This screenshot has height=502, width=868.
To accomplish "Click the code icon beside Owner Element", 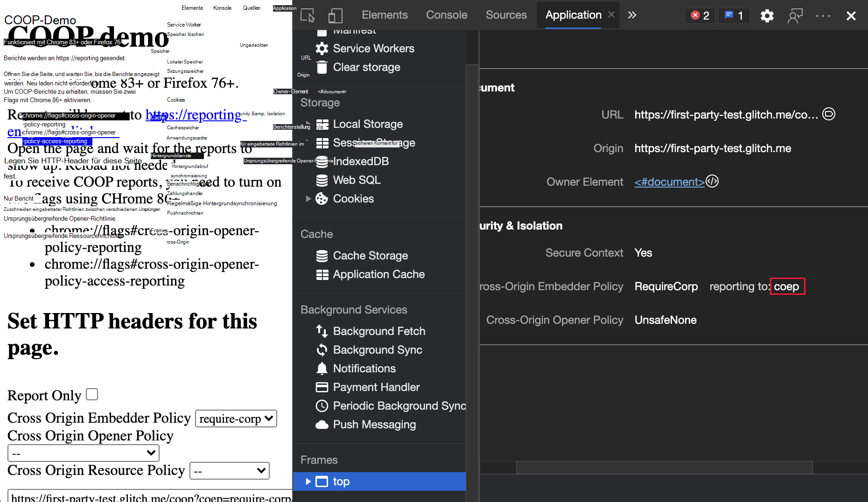I will click(712, 181).
